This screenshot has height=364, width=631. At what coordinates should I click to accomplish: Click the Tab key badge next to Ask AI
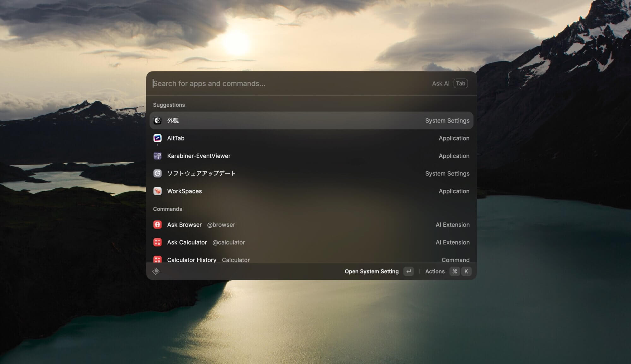[x=461, y=83]
